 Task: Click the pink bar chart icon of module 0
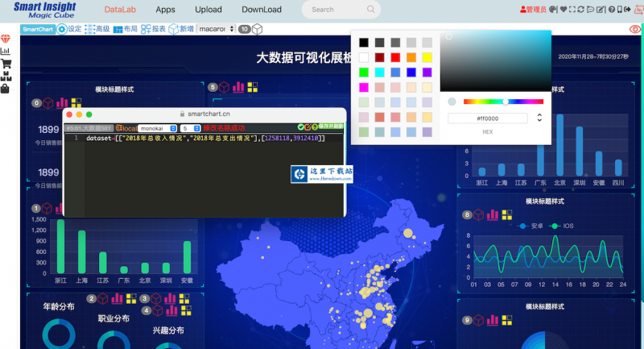coord(62,102)
